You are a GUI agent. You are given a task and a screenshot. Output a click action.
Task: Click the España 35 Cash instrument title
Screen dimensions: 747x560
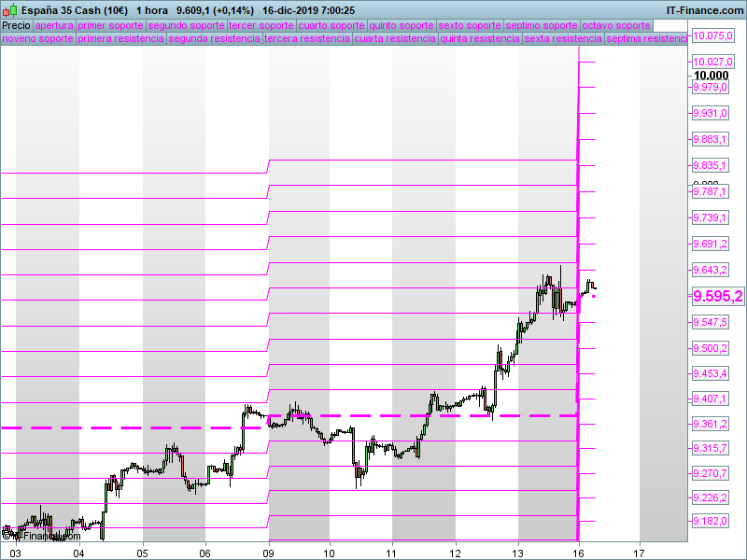[75, 10]
